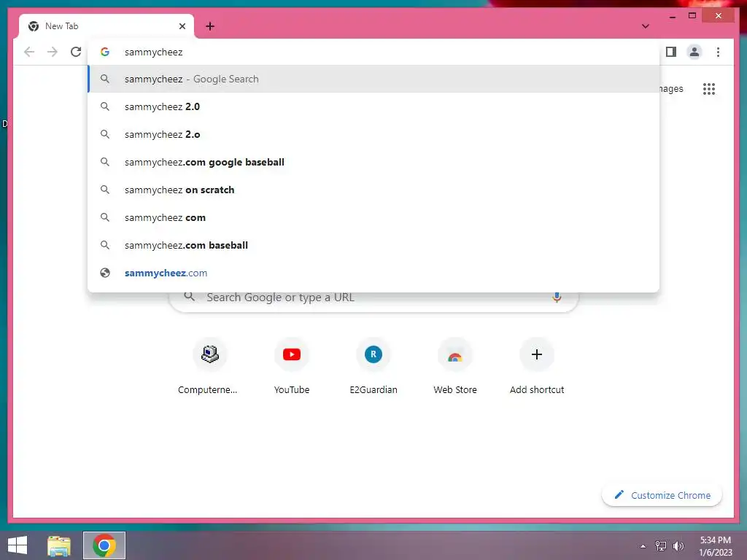Open the sammycheez.com URL suggestion

coord(373,273)
